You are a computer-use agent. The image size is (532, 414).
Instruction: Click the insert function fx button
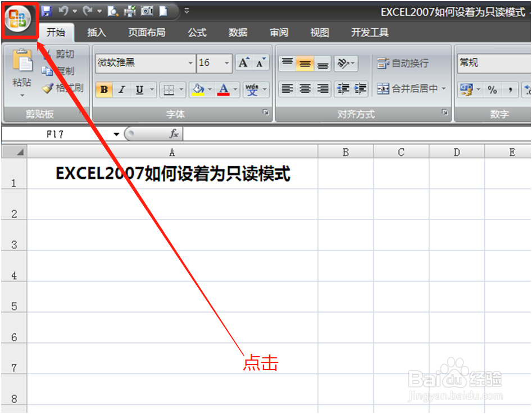[174, 134]
